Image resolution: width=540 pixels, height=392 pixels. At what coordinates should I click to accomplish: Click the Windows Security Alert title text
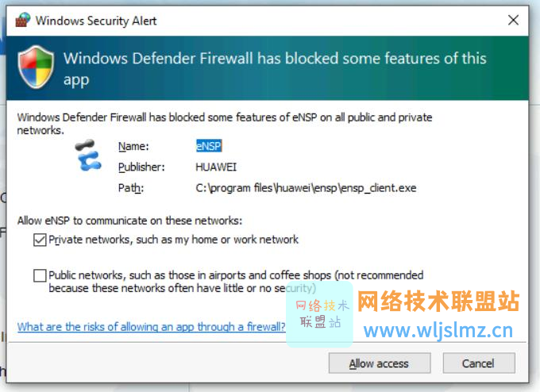click(x=96, y=21)
